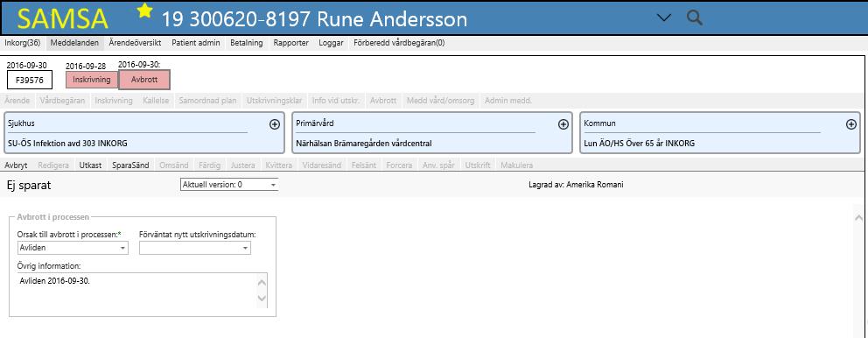Open Förberedd vårdbegäran(0) menu

[399, 43]
